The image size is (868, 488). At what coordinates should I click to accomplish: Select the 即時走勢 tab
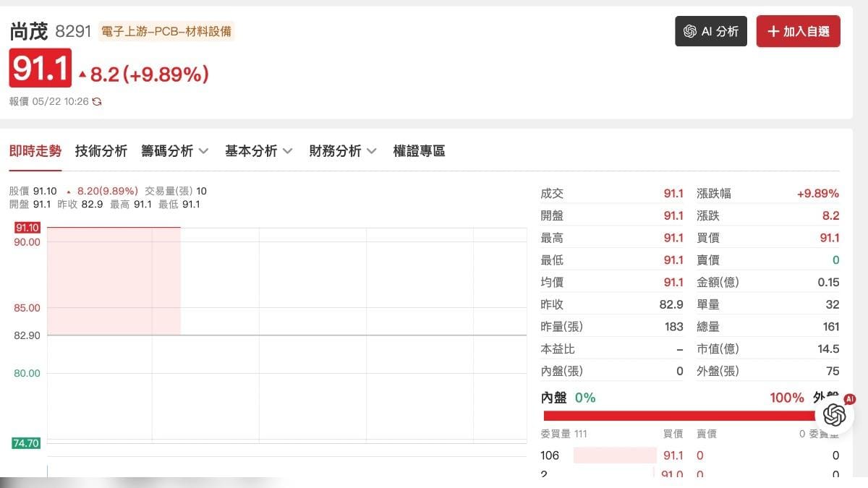35,151
